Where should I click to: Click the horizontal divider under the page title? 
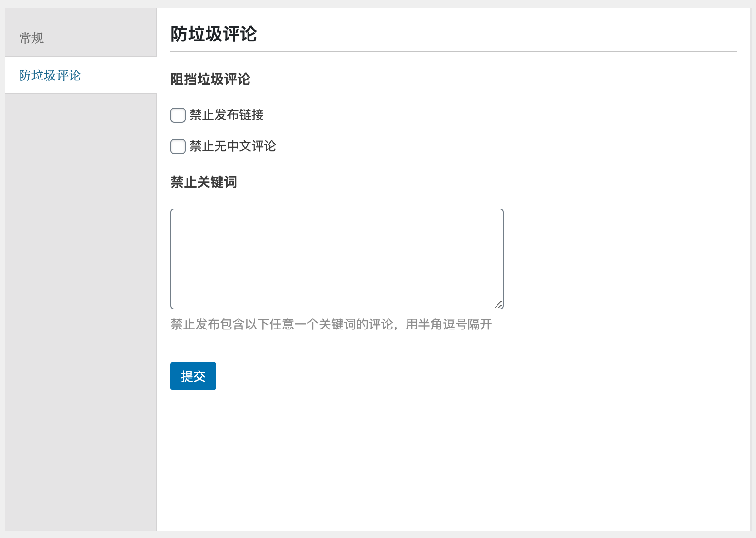pyautogui.click(x=454, y=52)
